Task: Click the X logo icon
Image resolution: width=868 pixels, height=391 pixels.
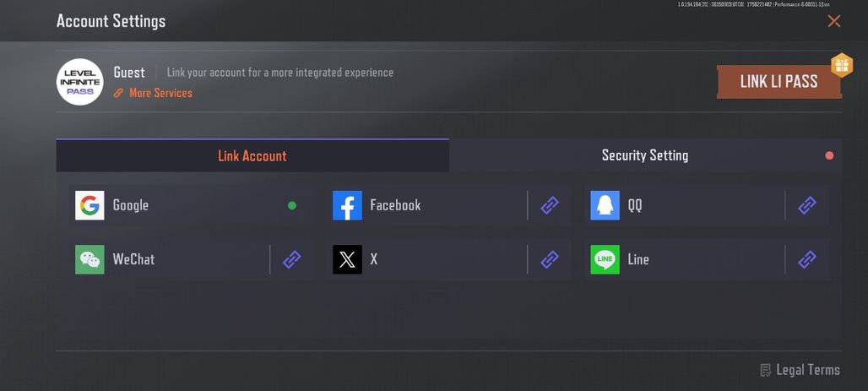Action: (x=347, y=259)
